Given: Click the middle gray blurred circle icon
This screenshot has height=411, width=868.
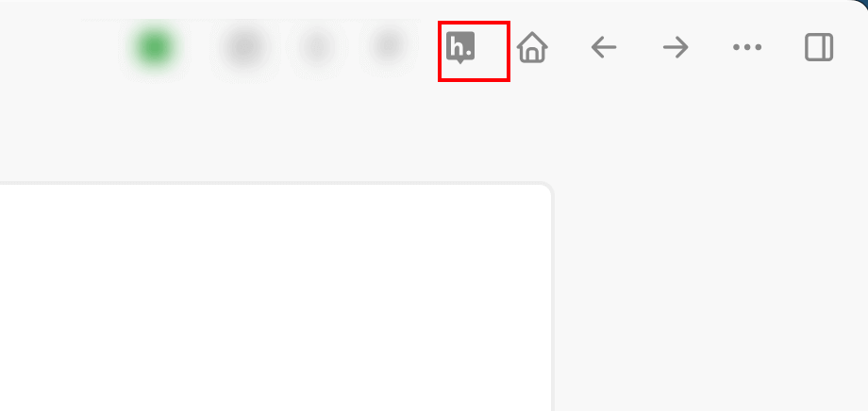Looking at the screenshot, I should coord(317,47).
